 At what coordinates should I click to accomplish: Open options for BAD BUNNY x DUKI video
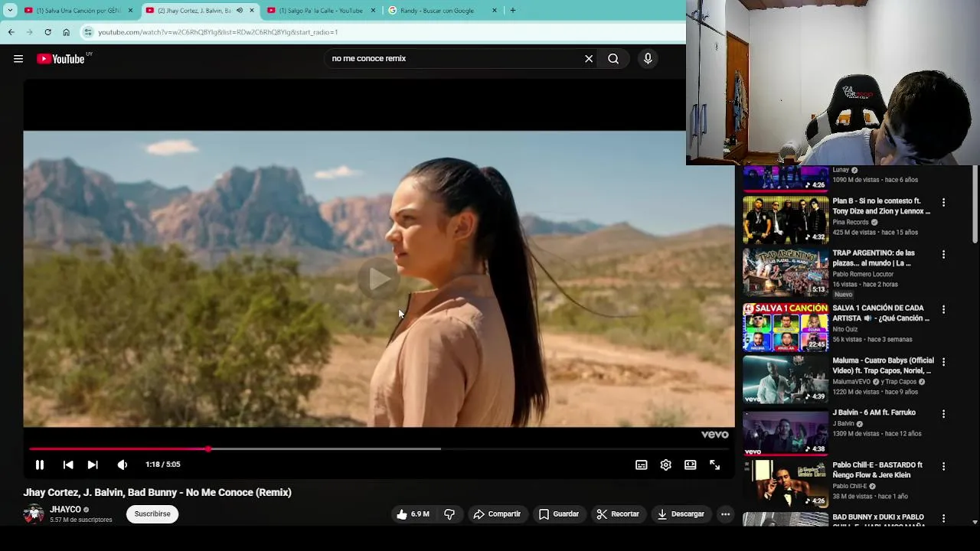pyautogui.click(x=943, y=518)
